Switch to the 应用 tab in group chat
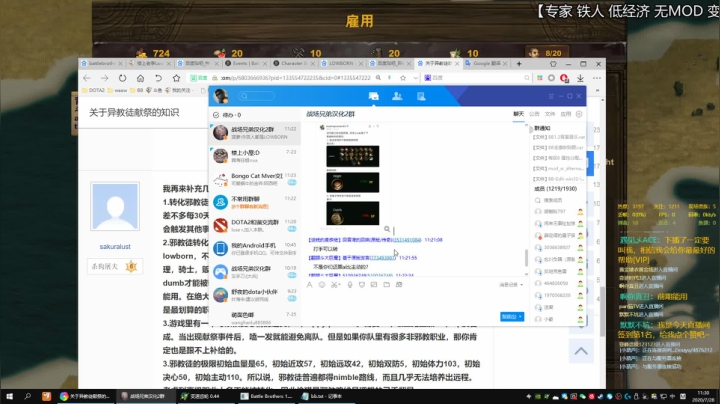The height and width of the screenshot is (404, 720). click(x=566, y=114)
